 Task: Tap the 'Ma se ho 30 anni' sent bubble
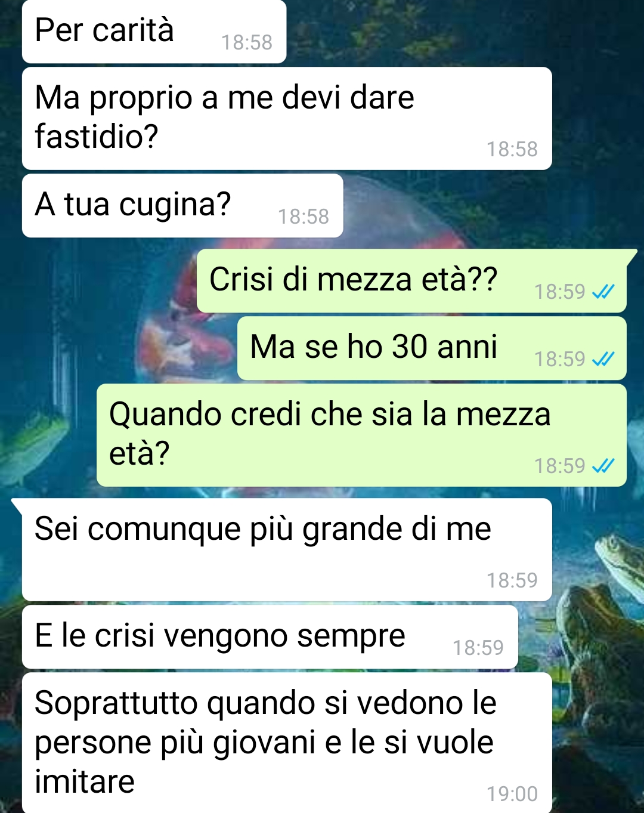pyautogui.click(x=432, y=348)
